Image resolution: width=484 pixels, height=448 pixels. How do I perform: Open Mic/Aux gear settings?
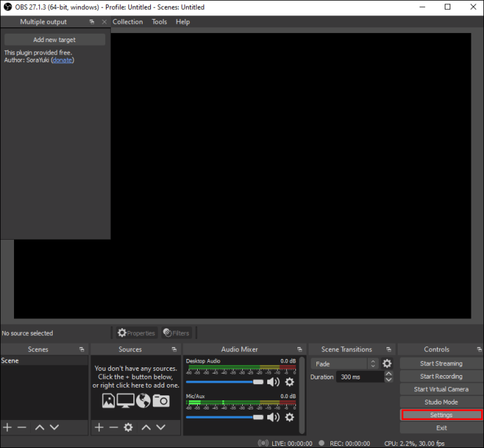(290, 417)
